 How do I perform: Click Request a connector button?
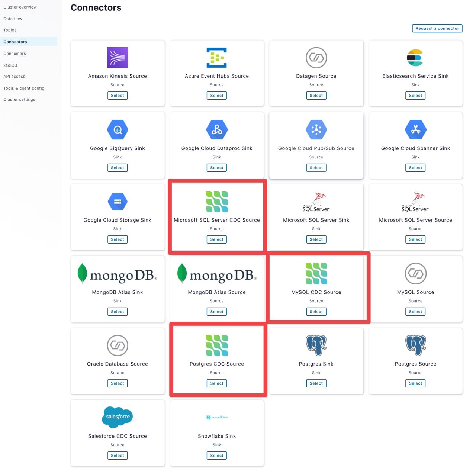(437, 28)
